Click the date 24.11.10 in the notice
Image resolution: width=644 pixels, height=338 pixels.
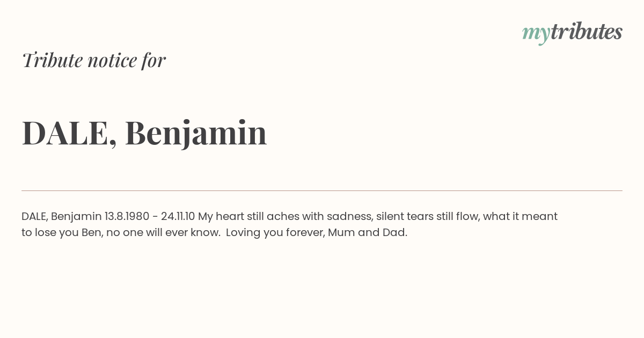[x=178, y=216]
